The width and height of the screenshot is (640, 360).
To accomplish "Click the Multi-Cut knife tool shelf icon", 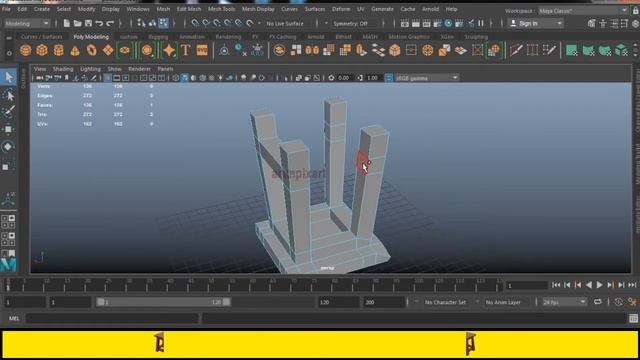I will pos(516,51).
